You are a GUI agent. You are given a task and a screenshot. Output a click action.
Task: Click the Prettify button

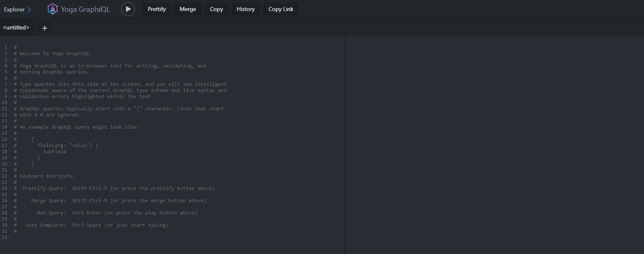tap(157, 9)
